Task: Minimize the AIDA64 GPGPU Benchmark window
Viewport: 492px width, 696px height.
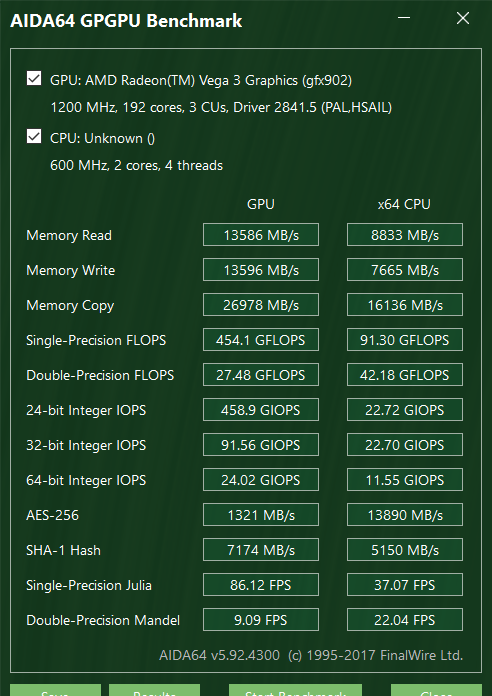Action: [x=404, y=18]
